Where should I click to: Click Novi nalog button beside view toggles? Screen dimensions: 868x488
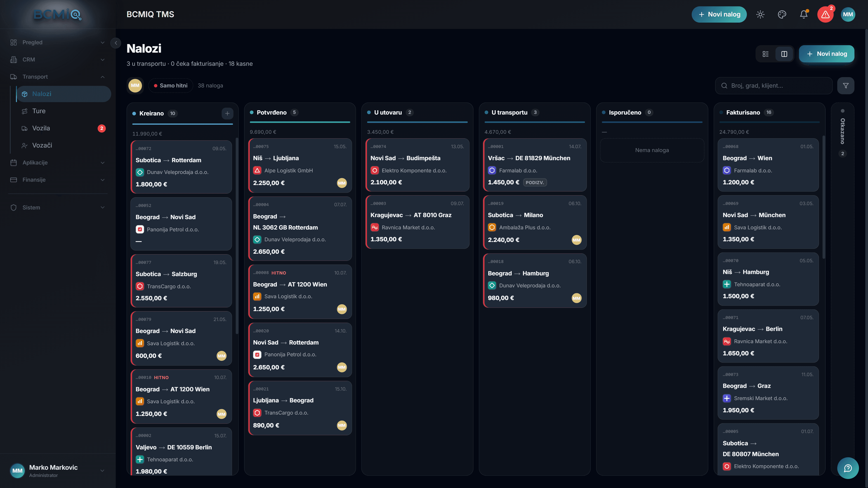tap(826, 54)
